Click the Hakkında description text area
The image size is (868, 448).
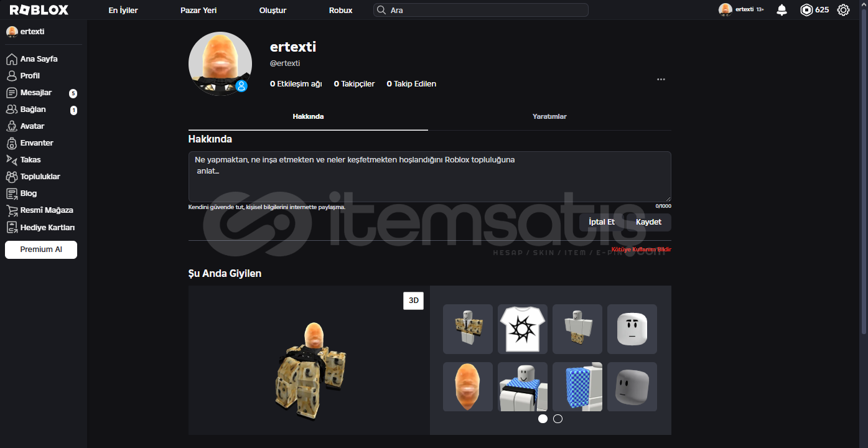(430, 177)
